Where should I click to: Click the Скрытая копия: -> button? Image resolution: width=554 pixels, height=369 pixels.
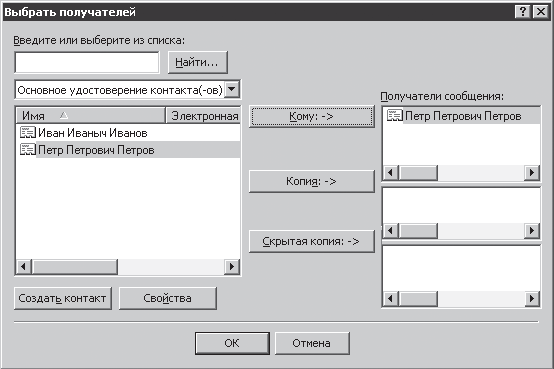click(x=312, y=241)
